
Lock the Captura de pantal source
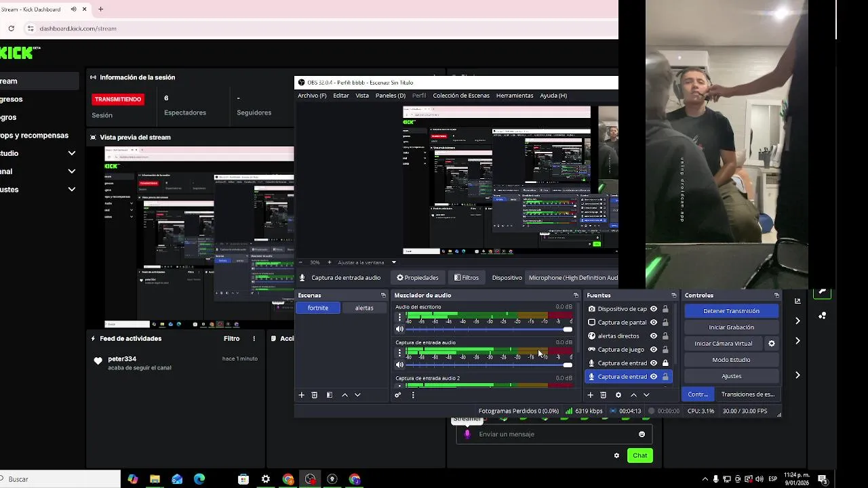coord(665,323)
